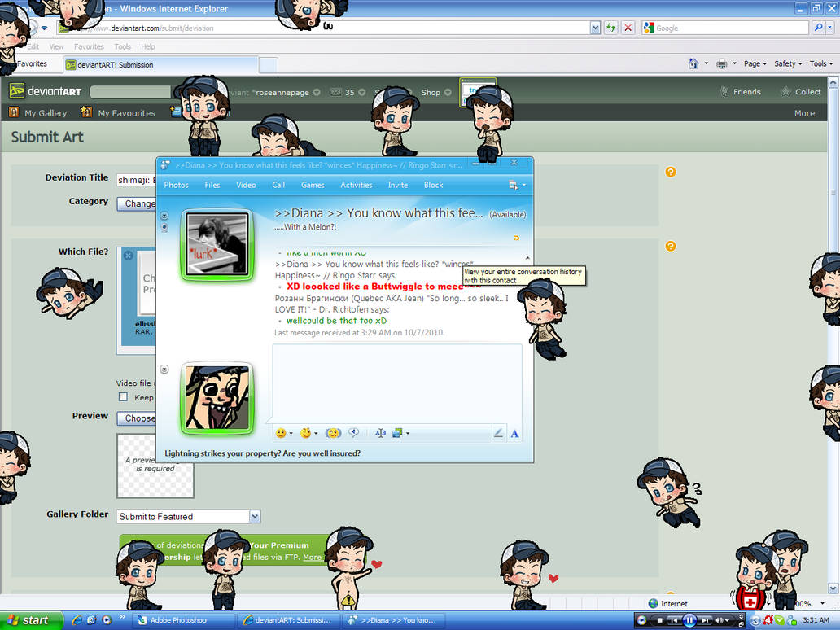Open the Safety menu dropdown
Viewport: 840px width, 630px height.
point(788,63)
